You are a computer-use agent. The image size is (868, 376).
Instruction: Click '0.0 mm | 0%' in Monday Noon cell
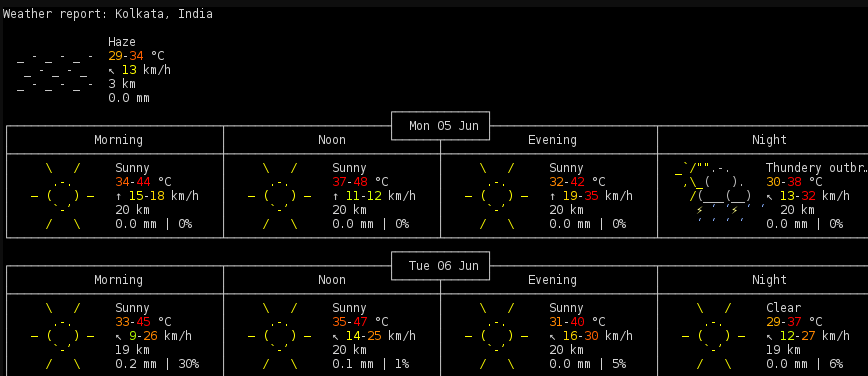(371, 224)
